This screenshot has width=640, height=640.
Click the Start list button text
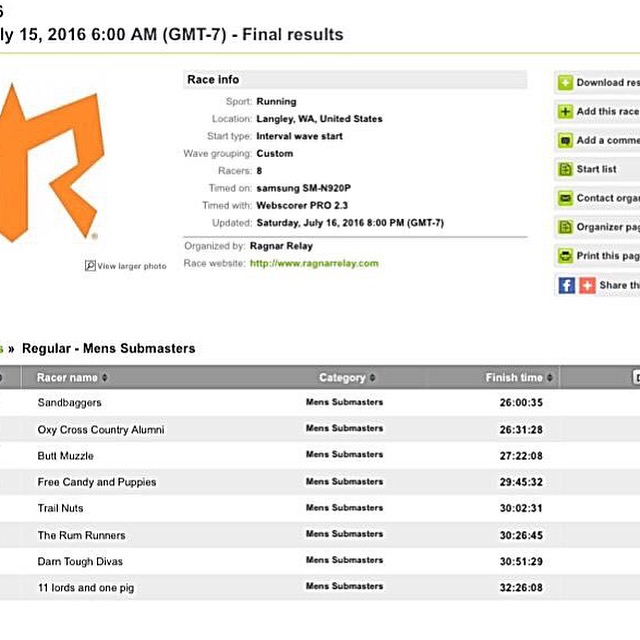point(596,169)
